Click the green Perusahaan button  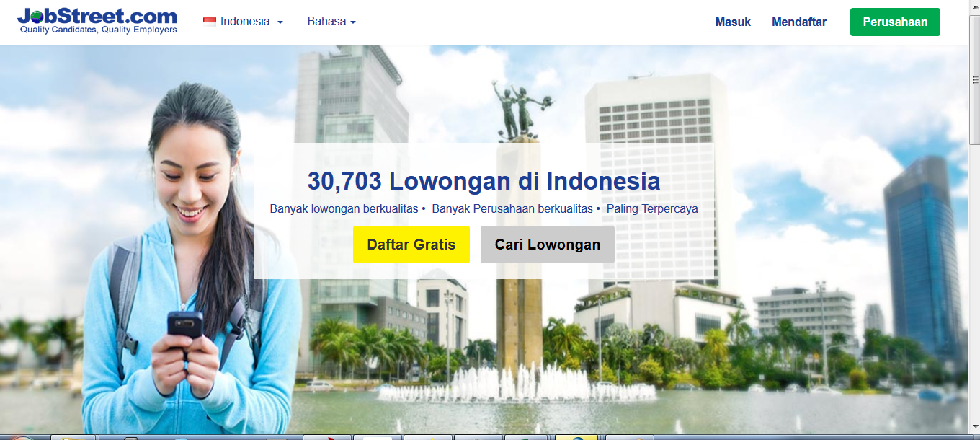[x=895, y=22]
